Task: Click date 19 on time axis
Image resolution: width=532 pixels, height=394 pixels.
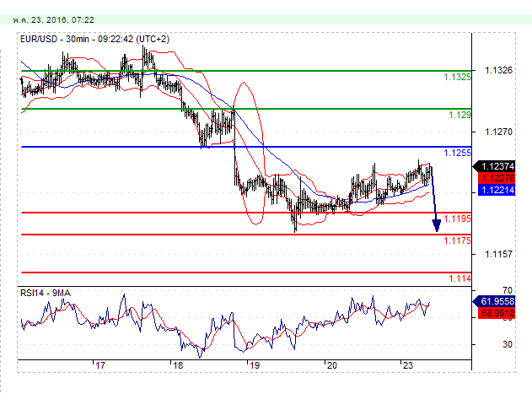Action: [x=255, y=365]
